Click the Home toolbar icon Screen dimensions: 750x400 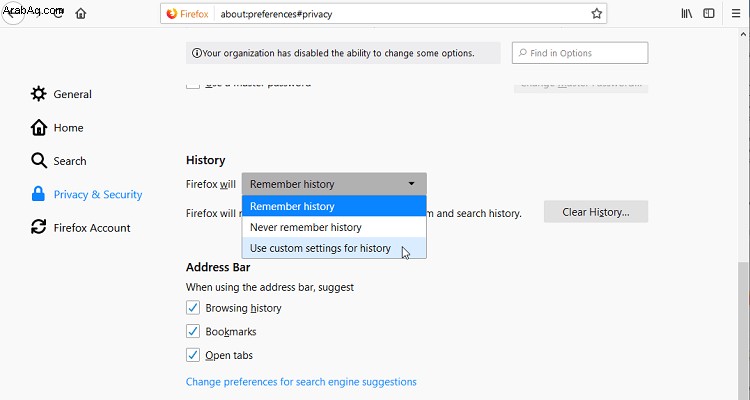pyautogui.click(x=81, y=13)
